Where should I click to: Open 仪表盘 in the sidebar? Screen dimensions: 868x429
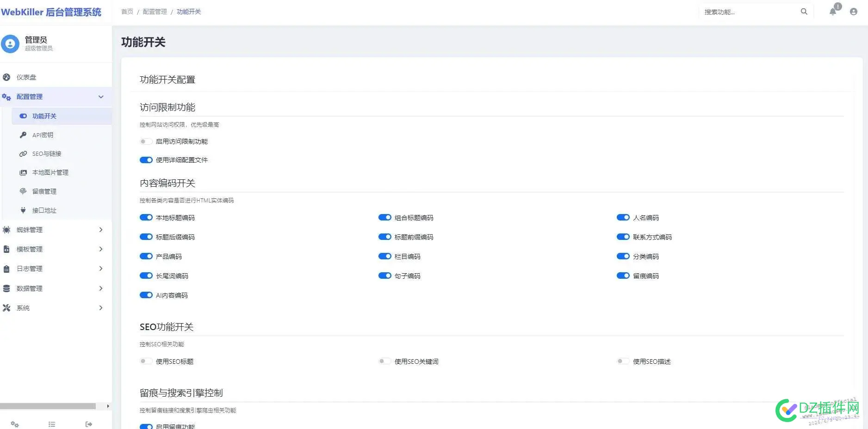coord(56,77)
